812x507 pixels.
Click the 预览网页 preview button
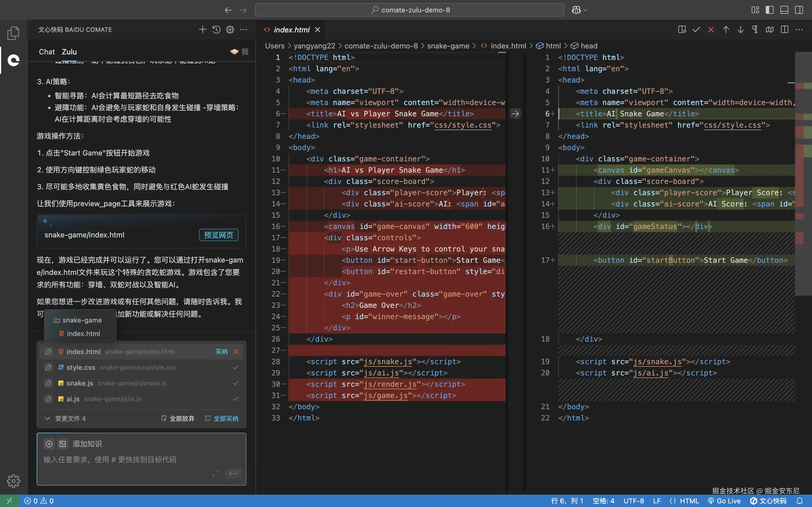tap(219, 235)
